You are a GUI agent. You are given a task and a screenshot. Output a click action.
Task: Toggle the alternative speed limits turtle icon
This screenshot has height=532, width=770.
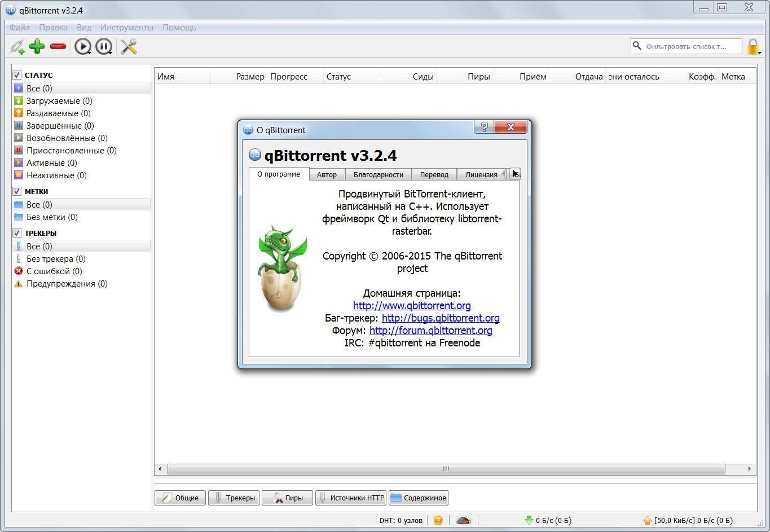point(463,520)
